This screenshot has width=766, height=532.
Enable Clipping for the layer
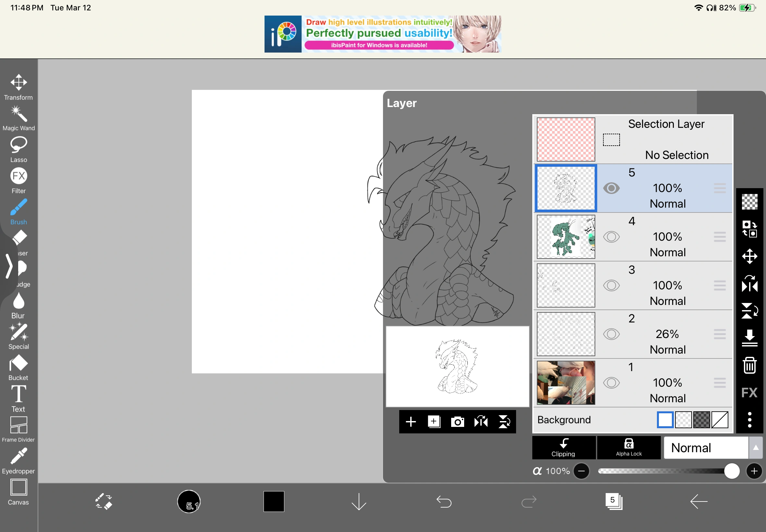tap(563, 448)
